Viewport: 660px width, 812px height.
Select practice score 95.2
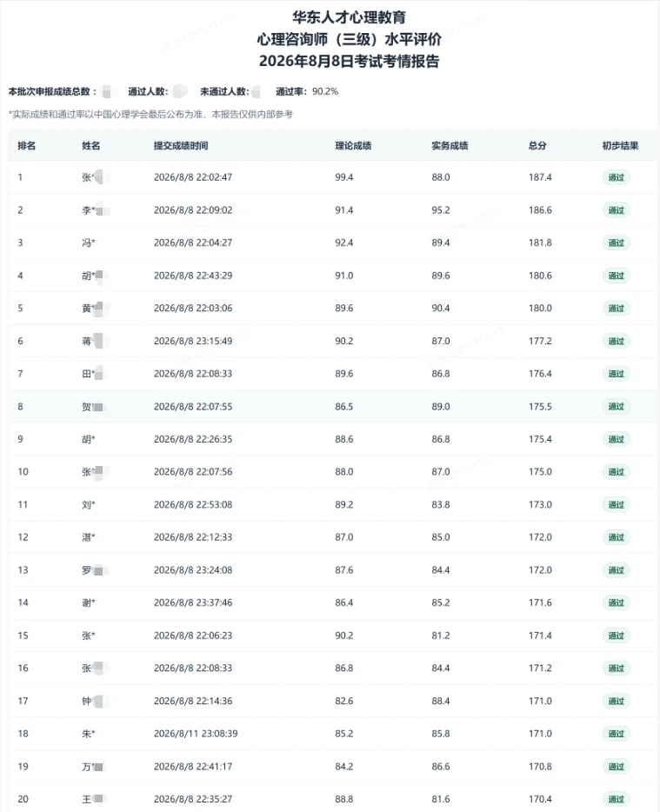pyautogui.click(x=441, y=210)
